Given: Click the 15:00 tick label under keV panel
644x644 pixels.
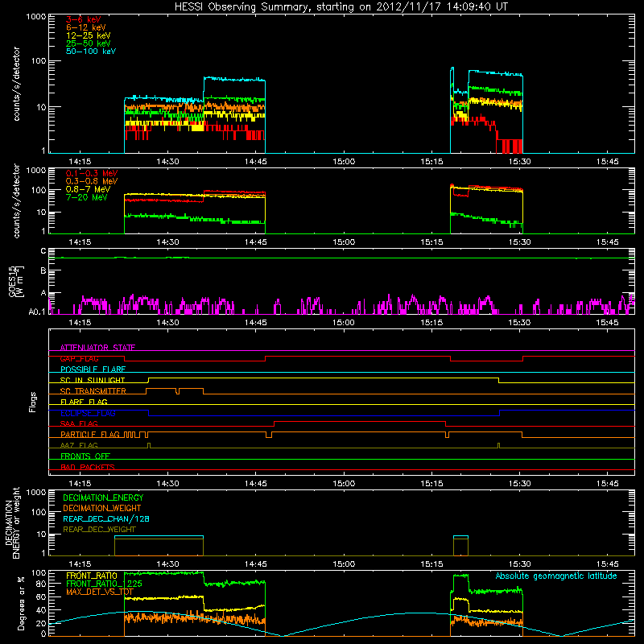Looking at the screenshot, I should 344,162.
